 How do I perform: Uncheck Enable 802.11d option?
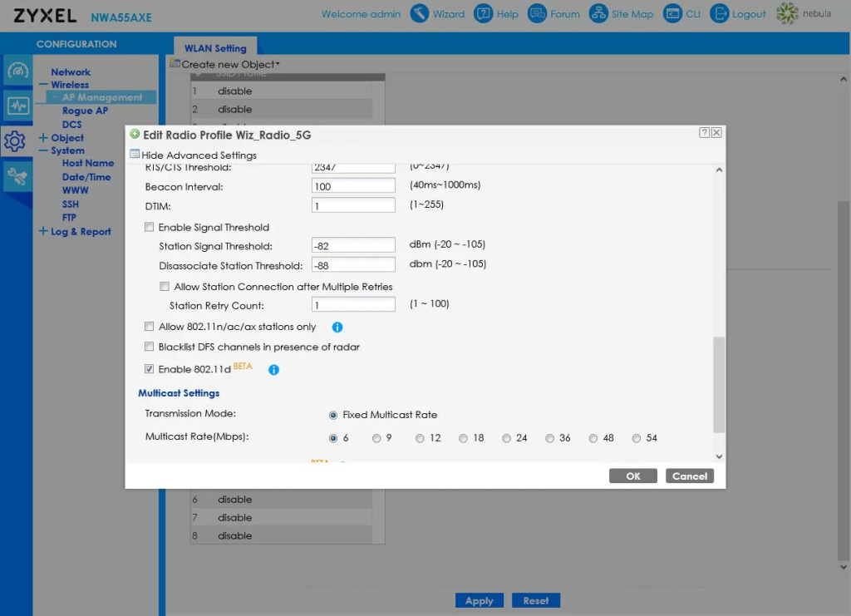point(150,369)
